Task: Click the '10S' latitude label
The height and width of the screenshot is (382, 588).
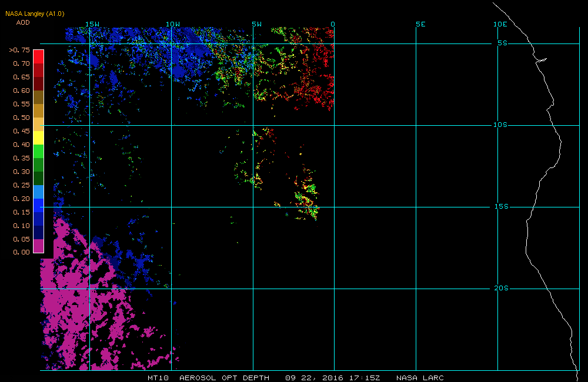Action: [x=500, y=125]
